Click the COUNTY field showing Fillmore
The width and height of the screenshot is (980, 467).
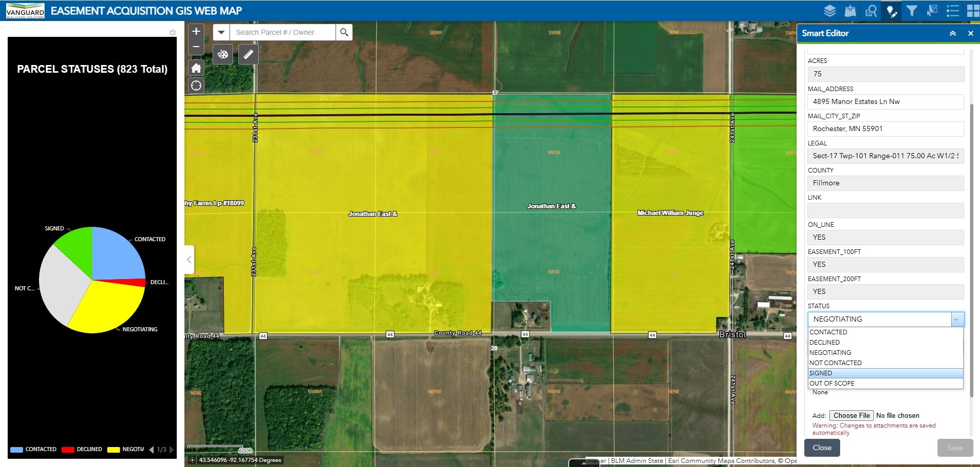click(x=886, y=183)
